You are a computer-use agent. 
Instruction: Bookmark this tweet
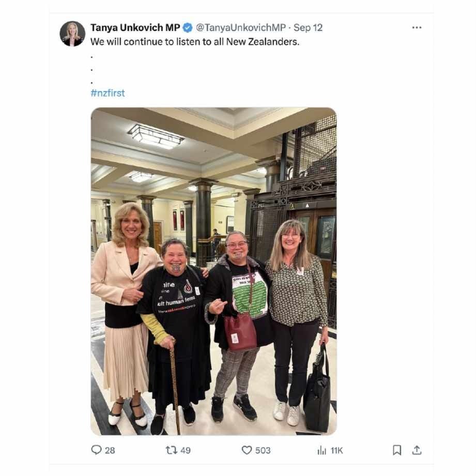[x=397, y=450]
